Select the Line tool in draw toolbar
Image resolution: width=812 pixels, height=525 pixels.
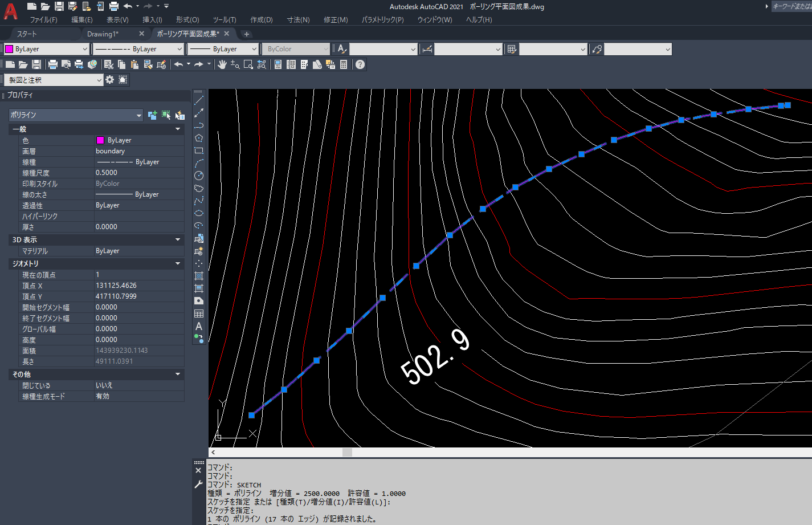199,100
